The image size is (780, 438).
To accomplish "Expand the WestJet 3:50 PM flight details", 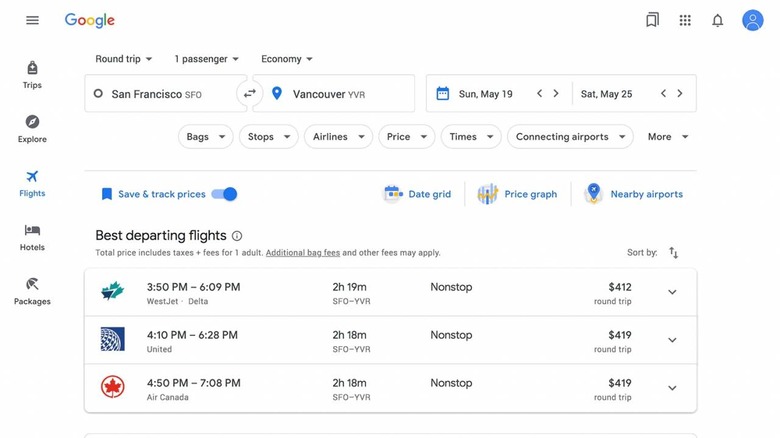I will 672,292.
